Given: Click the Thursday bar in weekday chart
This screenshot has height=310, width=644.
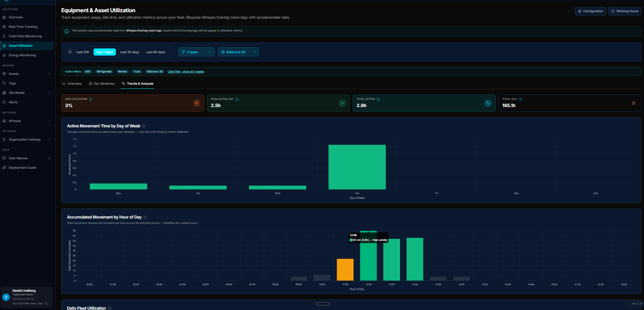Looking at the screenshot, I should (357, 167).
